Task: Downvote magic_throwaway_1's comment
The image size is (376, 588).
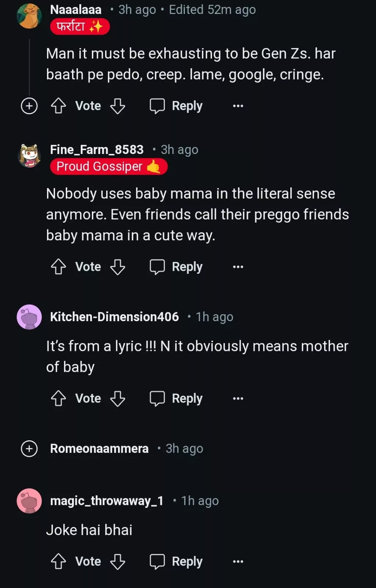Action: tap(118, 562)
